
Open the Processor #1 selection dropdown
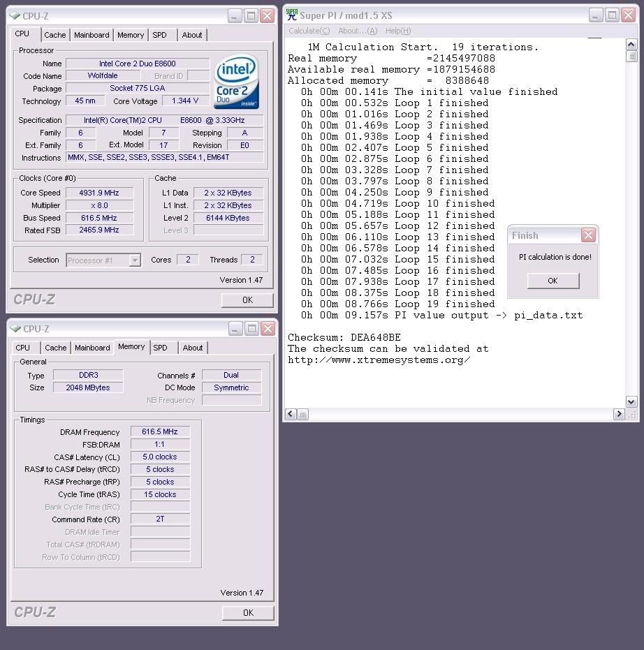pyautogui.click(x=135, y=260)
